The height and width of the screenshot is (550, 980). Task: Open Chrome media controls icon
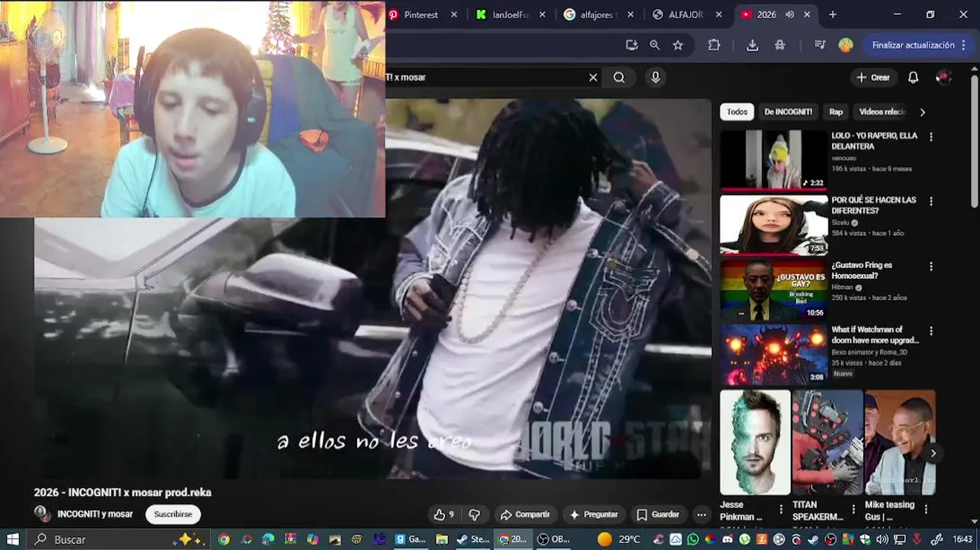point(820,45)
